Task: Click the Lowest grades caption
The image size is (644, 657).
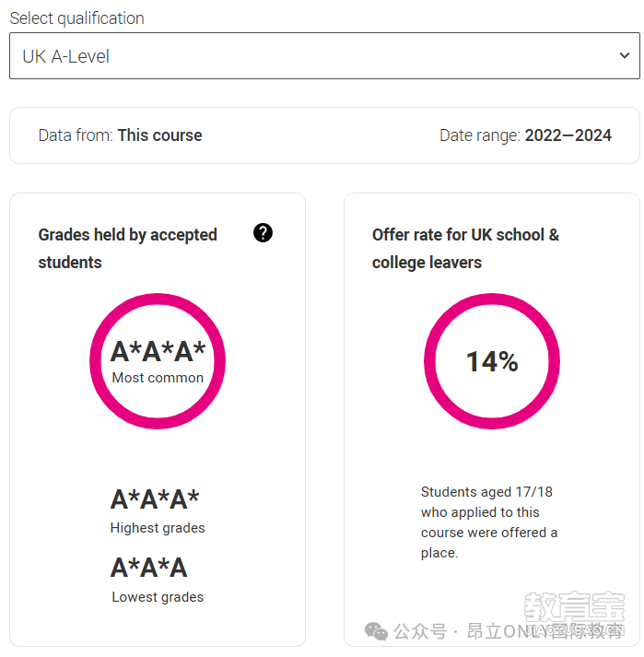Action: 158,597
